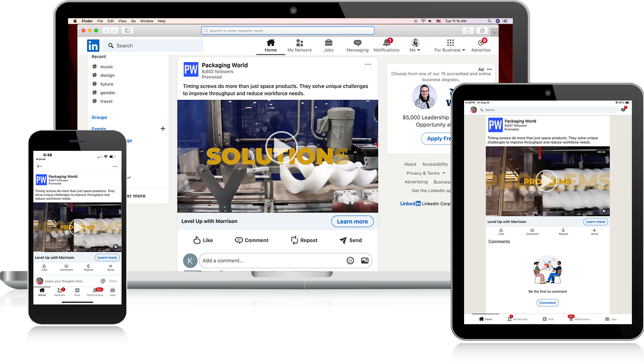This screenshot has height=362, width=644.
Task: Click the Wi-Fi icon in menu bar
Action: tap(423, 21)
